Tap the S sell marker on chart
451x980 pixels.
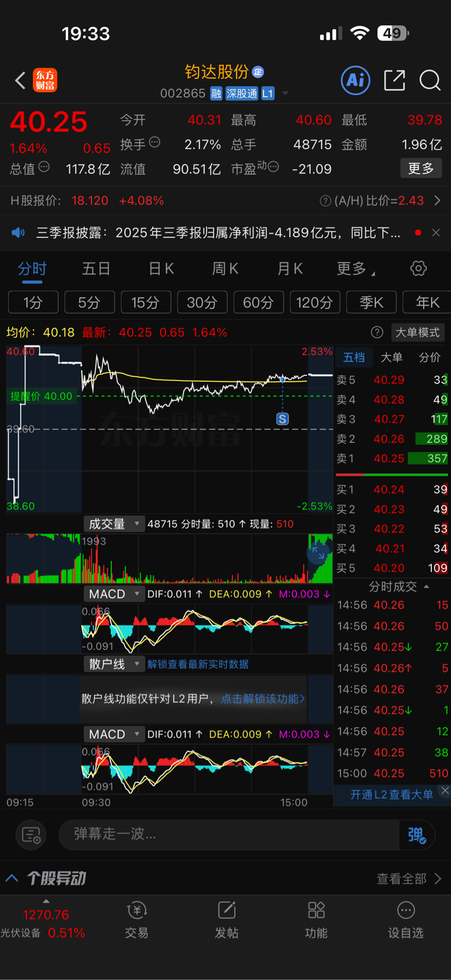[282, 419]
